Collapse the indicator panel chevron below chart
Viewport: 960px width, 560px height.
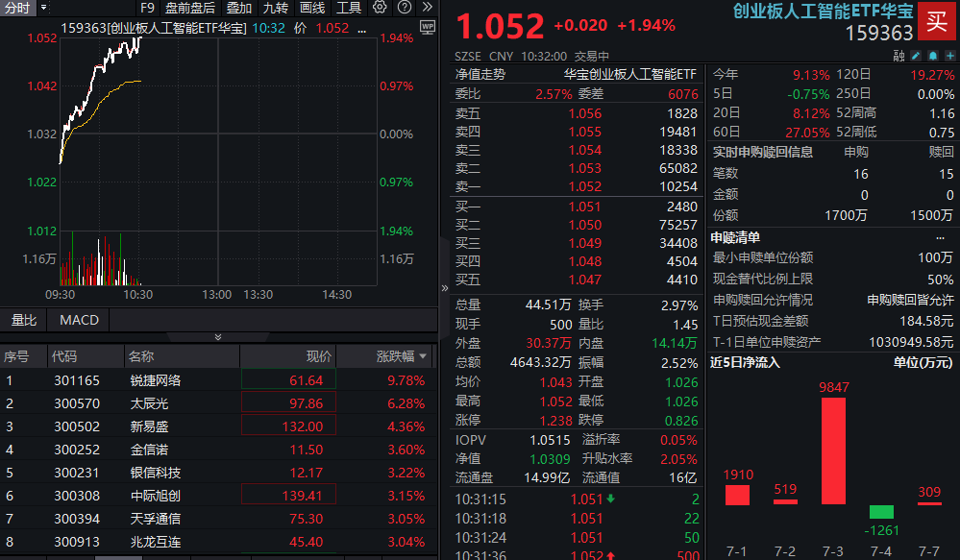pyautogui.click(x=218, y=337)
